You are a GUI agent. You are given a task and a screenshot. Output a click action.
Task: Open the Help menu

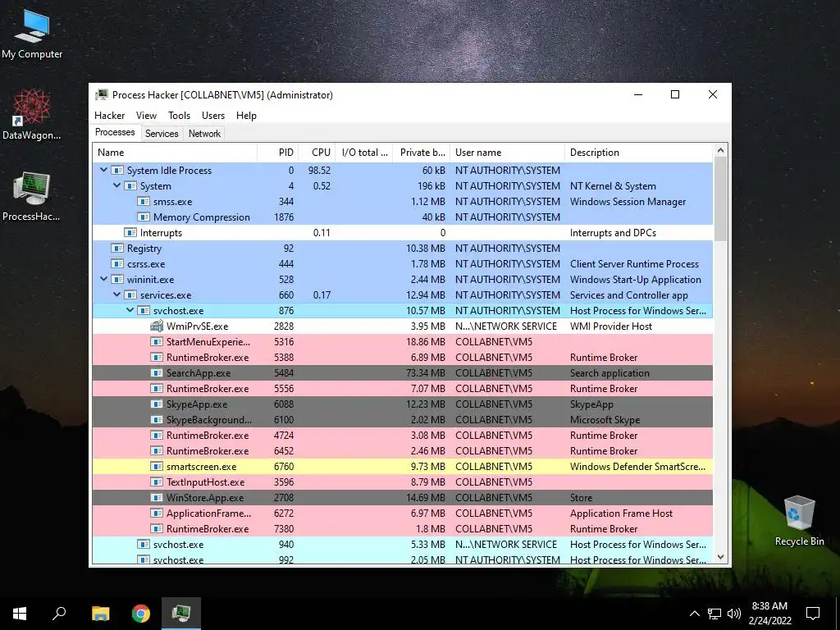point(246,116)
